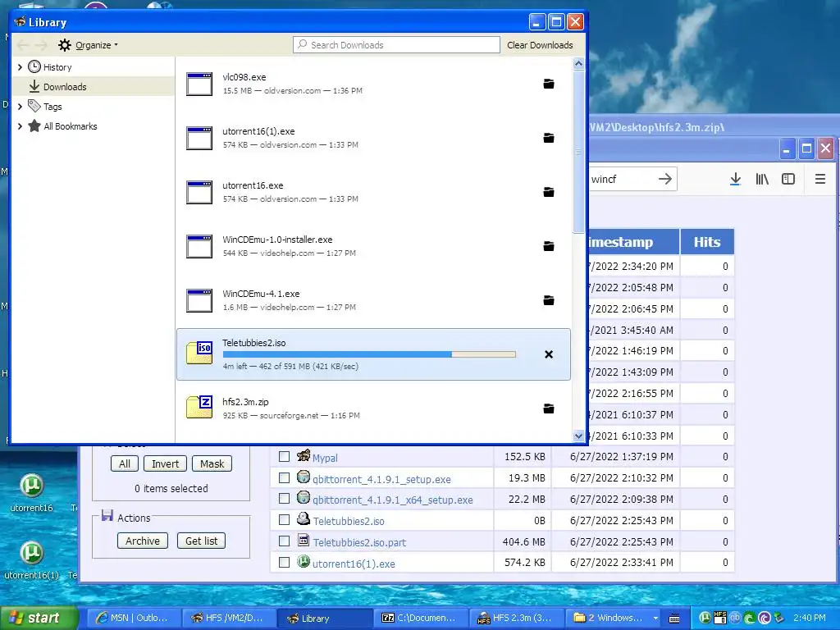The width and height of the screenshot is (840, 630).
Task: Check the utorrent16(1).exe row checkbox in HFS
Action: (284, 563)
